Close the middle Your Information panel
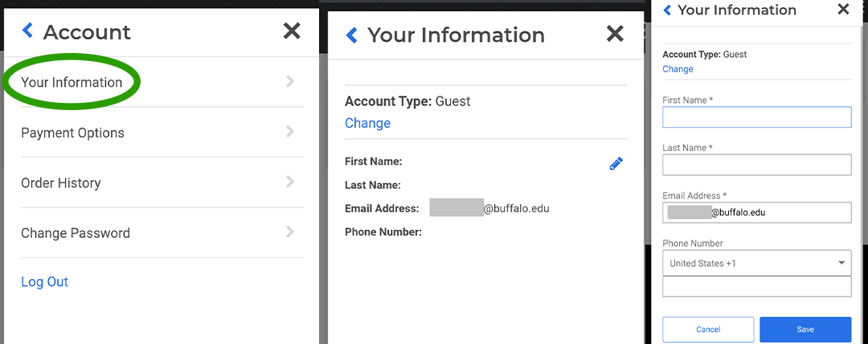Image resolution: width=868 pixels, height=344 pixels. (615, 34)
